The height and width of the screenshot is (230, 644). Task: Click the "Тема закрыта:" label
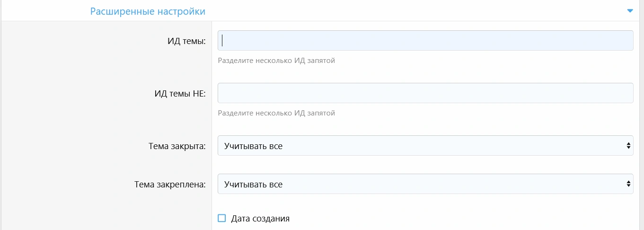[177, 146]
